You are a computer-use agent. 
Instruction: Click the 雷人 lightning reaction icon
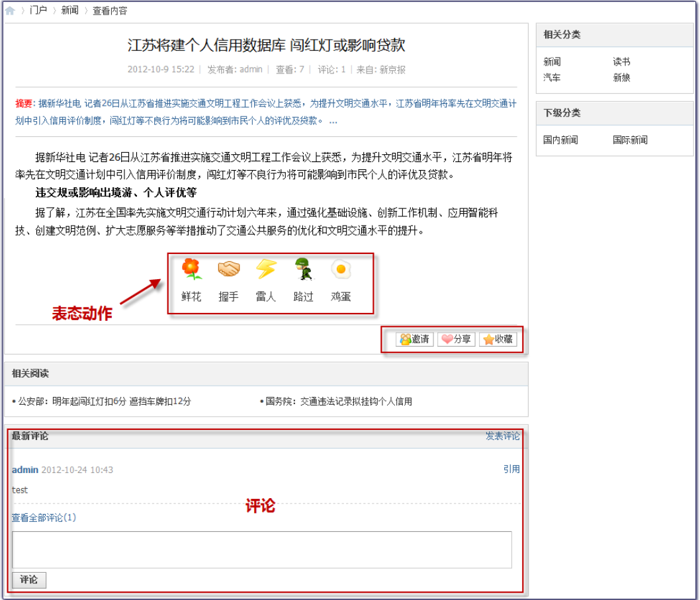pyautogui.click(x=266, y=269)
